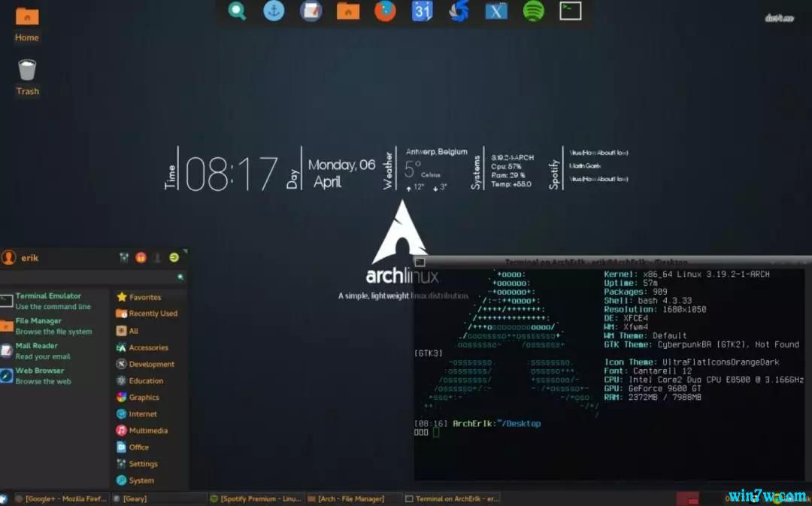Viewport: 812px width, 506px height.
Task: Click the Packages: 909 line in the terminal
Action: point(635,292)
